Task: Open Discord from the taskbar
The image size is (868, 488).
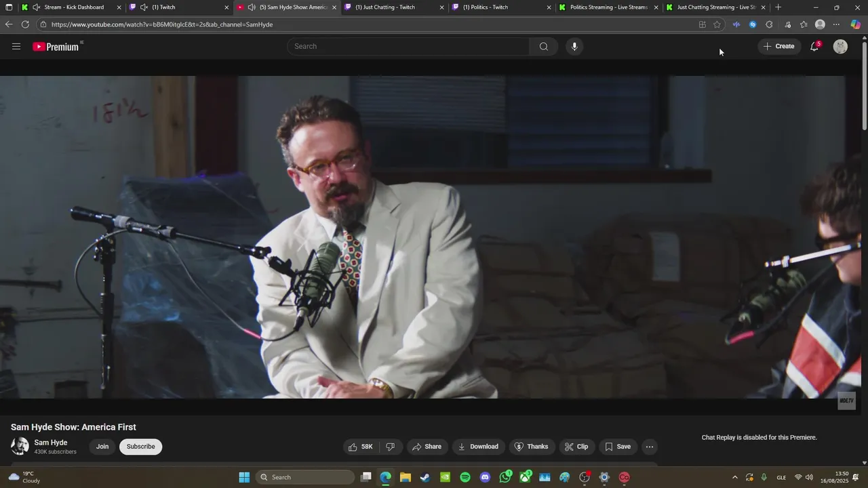Action: coord(485,477)
